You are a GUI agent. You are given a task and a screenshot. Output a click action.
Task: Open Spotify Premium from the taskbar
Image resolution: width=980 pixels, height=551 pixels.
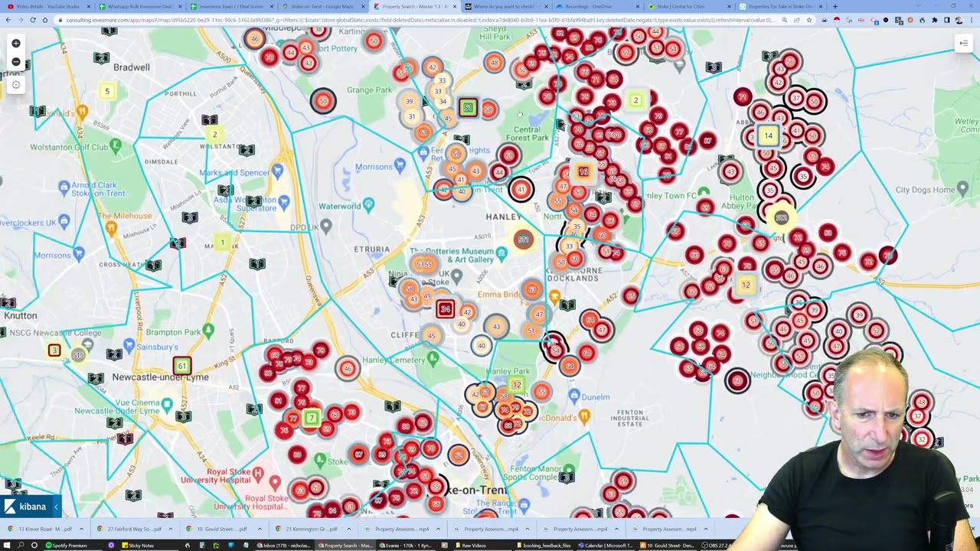(67, 546)
